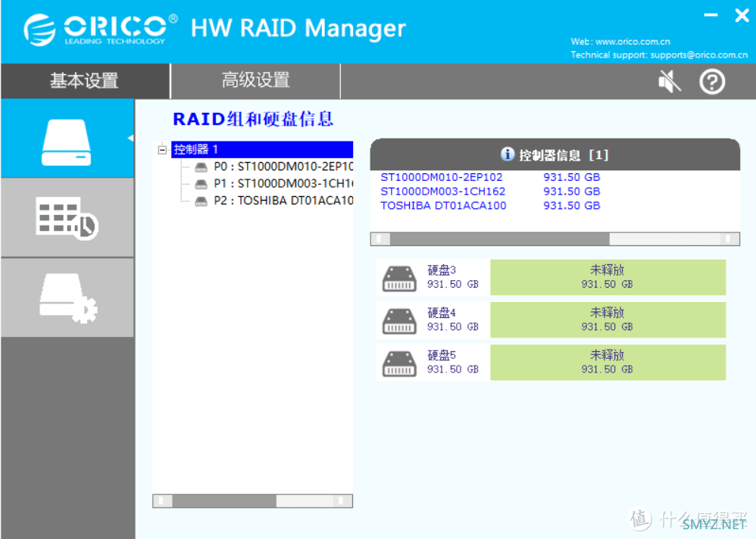This screenshot has height=539, width=756.
Task: Click the 硬盘4 931.50 GB label
Action: 452,319
